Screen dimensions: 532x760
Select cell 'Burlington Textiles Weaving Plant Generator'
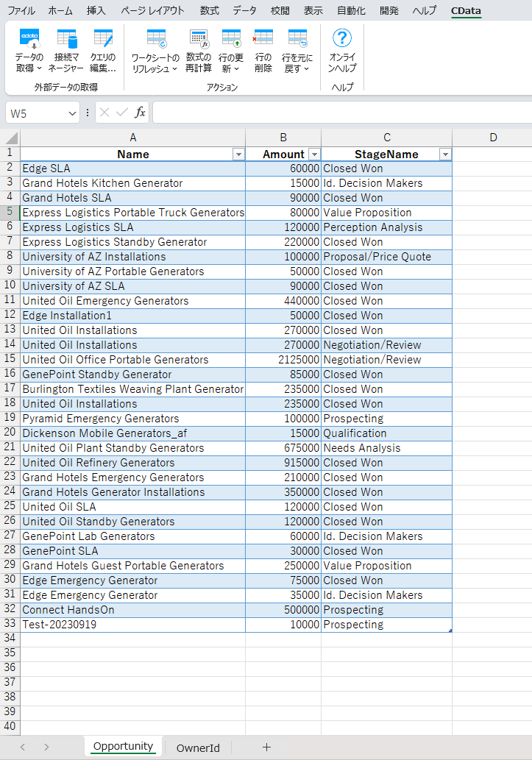133,389
